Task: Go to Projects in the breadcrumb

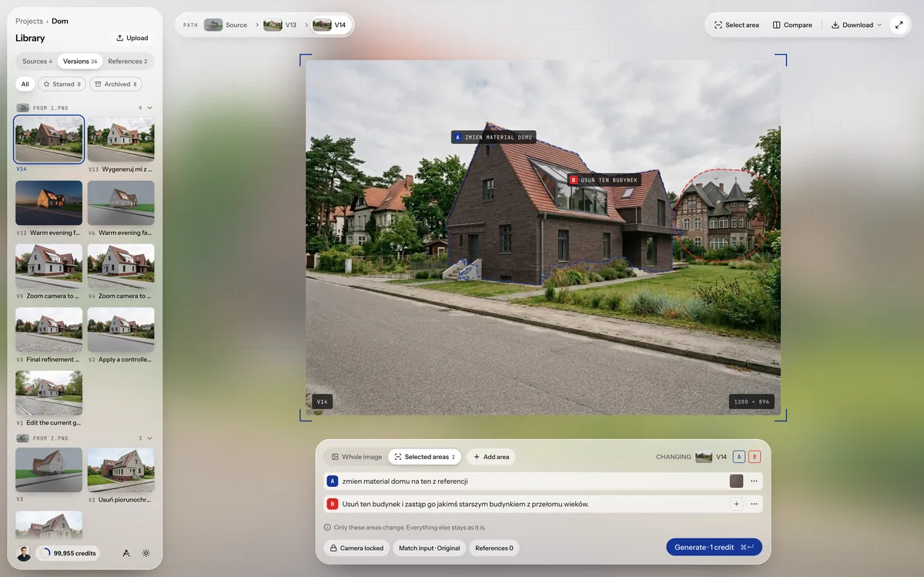Action: click(29, 21)
